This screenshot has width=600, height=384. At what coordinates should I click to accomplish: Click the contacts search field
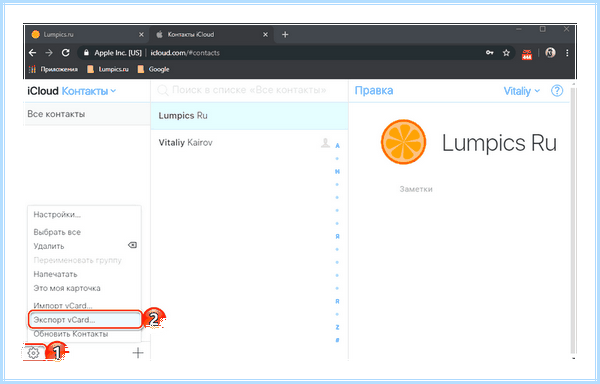tap(249, 90)
